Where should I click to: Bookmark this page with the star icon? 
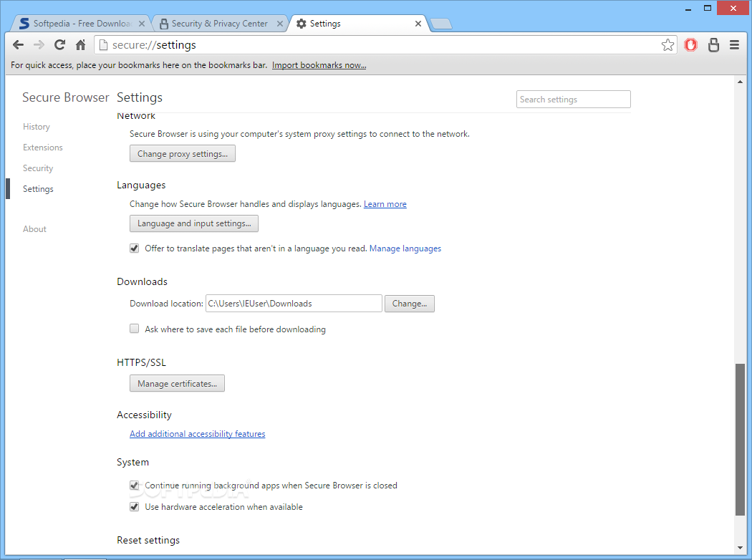tap(667, 45)
